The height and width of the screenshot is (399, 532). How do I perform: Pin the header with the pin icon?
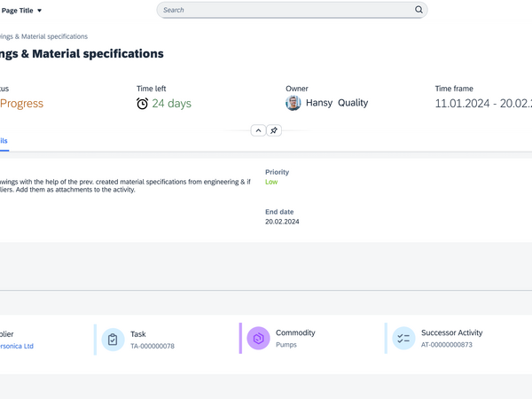pyautogui.click(x=274, y=130)
